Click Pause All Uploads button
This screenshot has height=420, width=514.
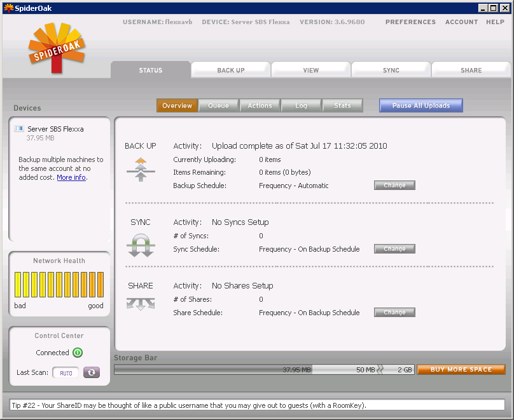coord(421,105)
